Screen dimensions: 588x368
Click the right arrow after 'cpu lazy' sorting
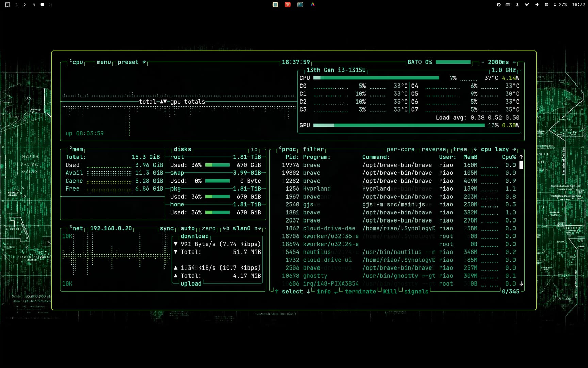tap(514, 149)
